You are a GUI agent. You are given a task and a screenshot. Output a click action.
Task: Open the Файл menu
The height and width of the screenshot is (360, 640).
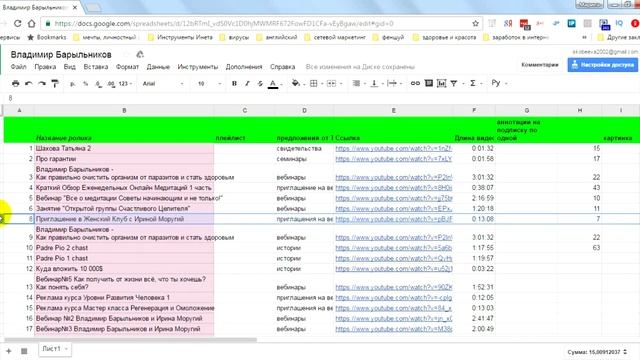point(18,67)
